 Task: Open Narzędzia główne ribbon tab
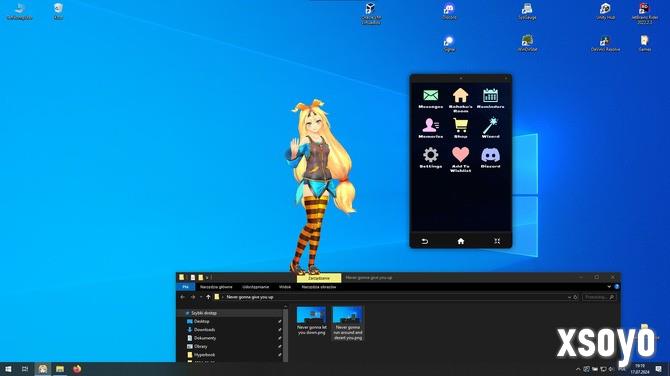tap(216, 287)
